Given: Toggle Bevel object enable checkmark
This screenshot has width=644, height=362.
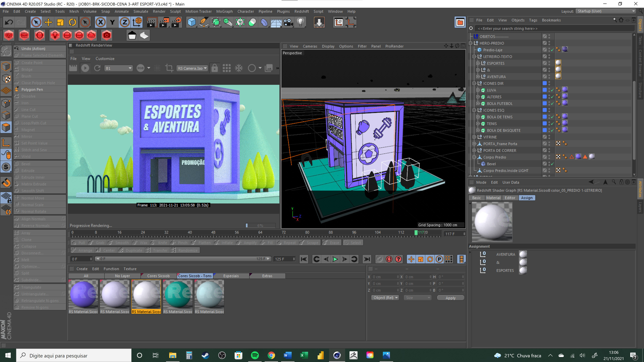Looking at the screenshot, I should click(x=552, y=164).
